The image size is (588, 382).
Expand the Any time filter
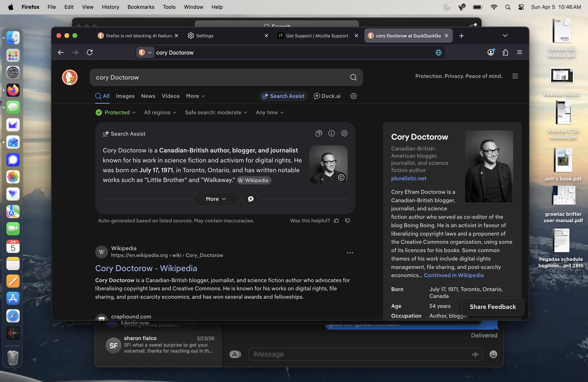pyautogui.click(x=270, y=112)
